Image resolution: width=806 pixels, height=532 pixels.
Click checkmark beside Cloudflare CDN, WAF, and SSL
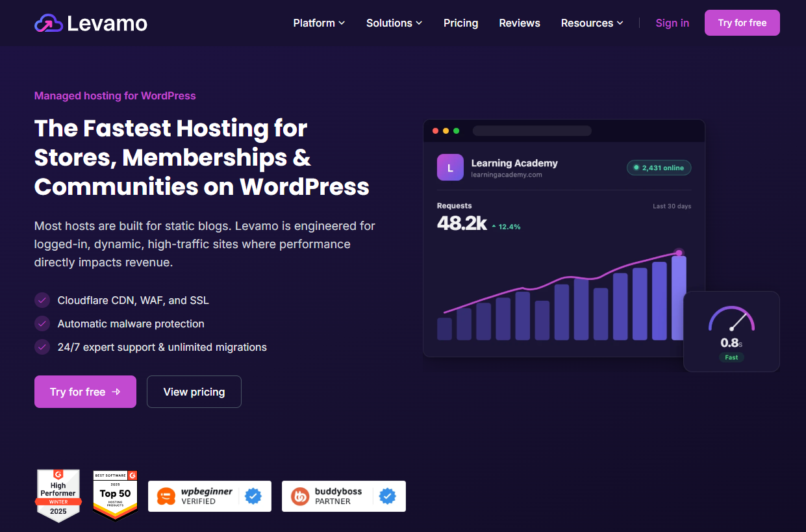42,300
